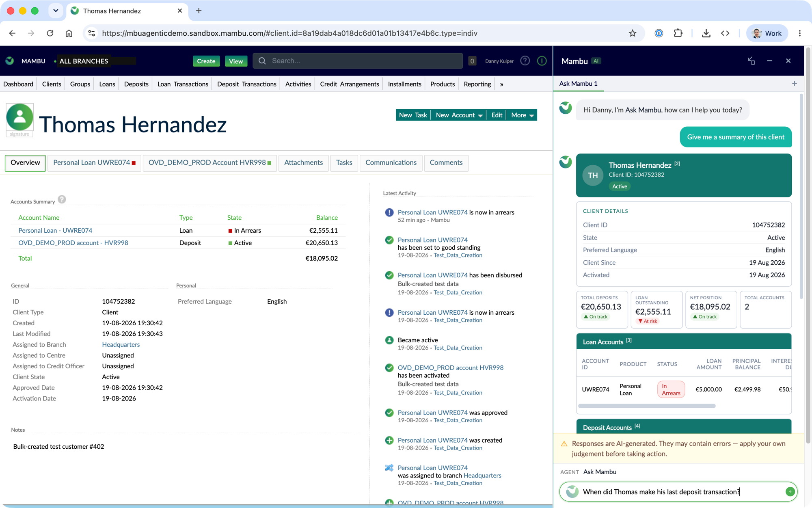
Task: Open the 1Password extension icon
Action: [659, 33]
